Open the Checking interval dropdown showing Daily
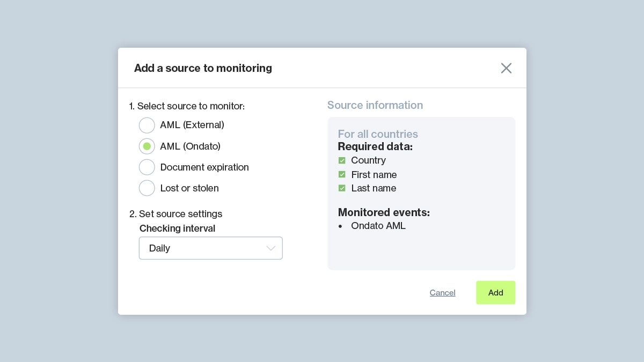The width and height of the screenshot is (644, 362). click(211, 248)
